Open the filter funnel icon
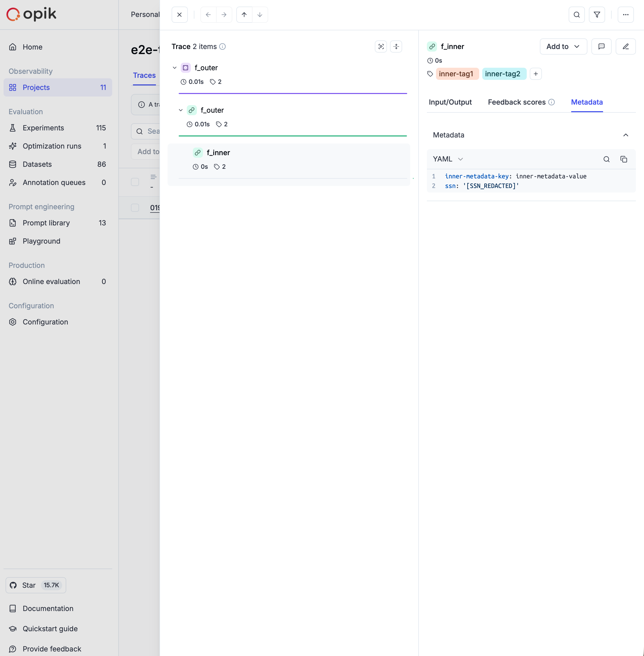 pos(597,15)
